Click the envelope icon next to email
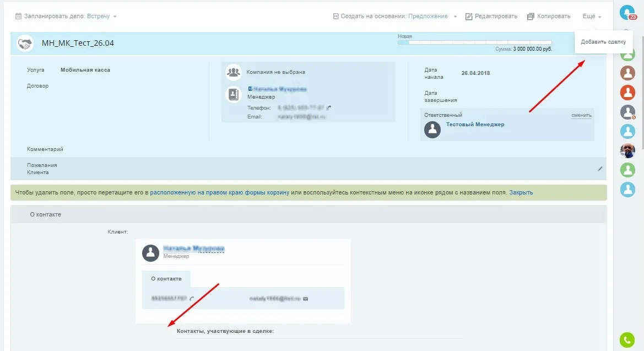 click(305, 299)
